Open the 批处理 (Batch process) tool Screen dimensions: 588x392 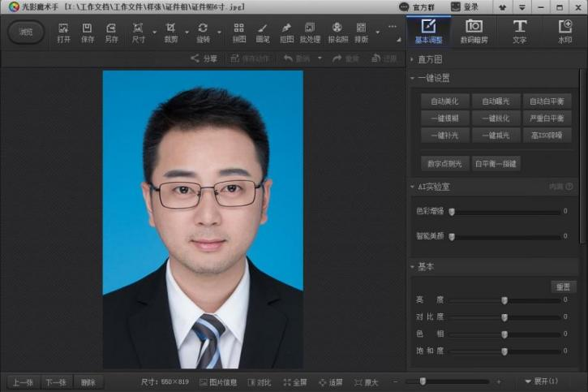tap(309, 32)
